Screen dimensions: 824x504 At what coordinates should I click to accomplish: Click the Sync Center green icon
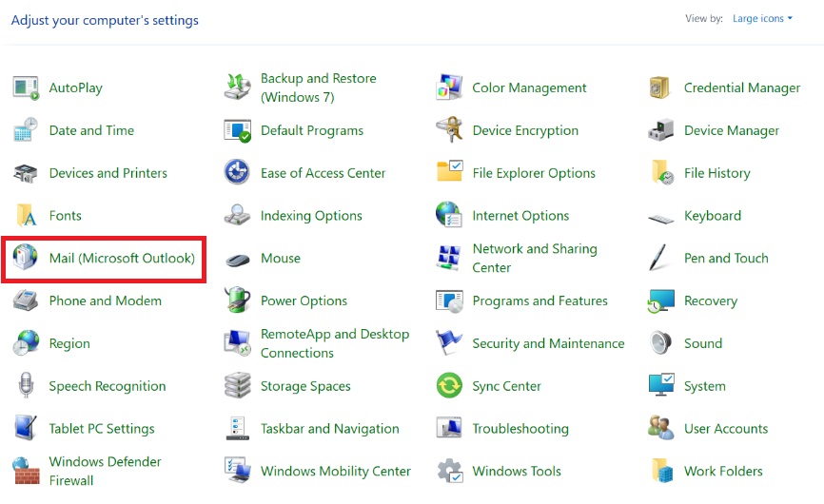[449, 387]
